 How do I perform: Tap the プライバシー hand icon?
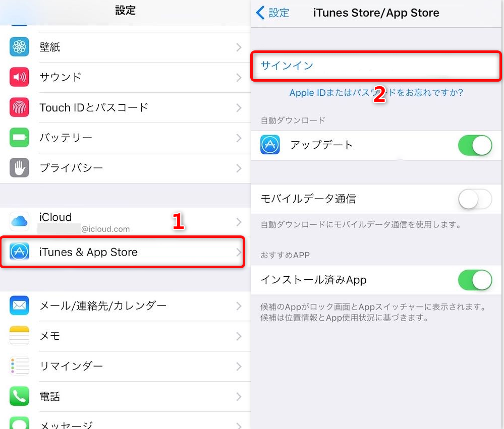click(19, 168)
